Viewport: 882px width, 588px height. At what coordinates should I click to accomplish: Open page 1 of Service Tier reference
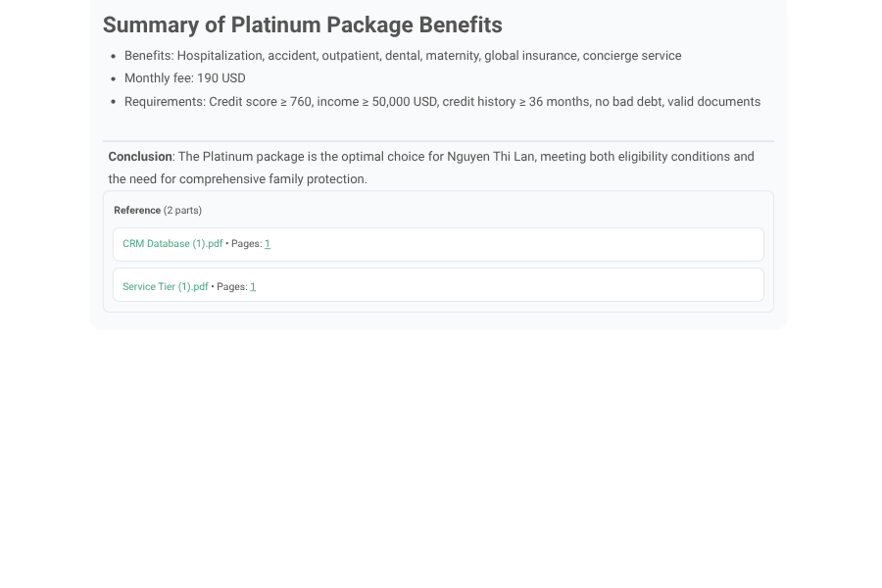click(x=253, y=287)
